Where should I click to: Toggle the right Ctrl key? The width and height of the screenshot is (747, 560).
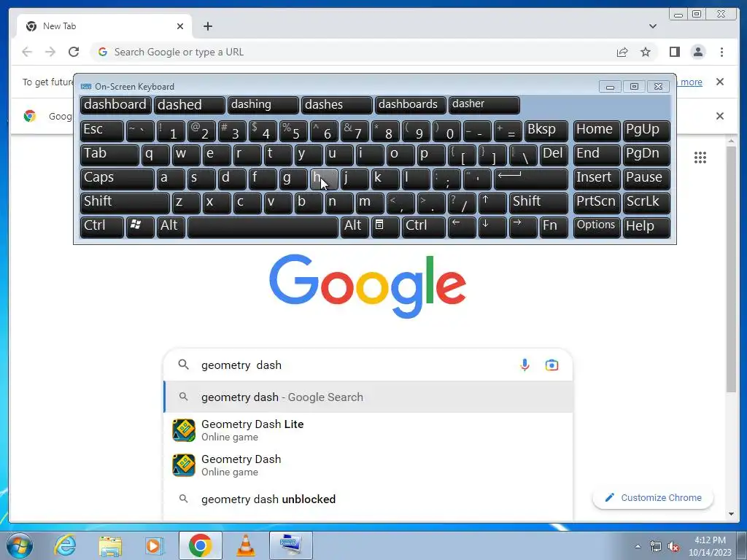tap(424, 227)
